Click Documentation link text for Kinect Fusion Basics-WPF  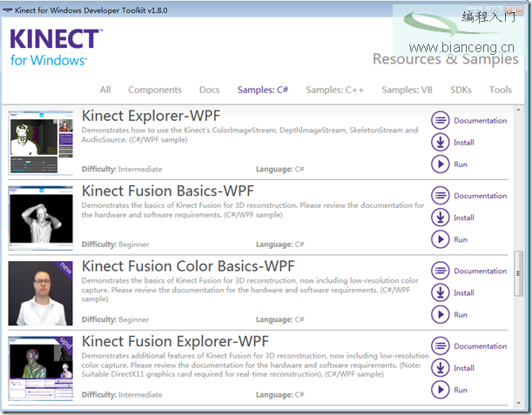481,196
